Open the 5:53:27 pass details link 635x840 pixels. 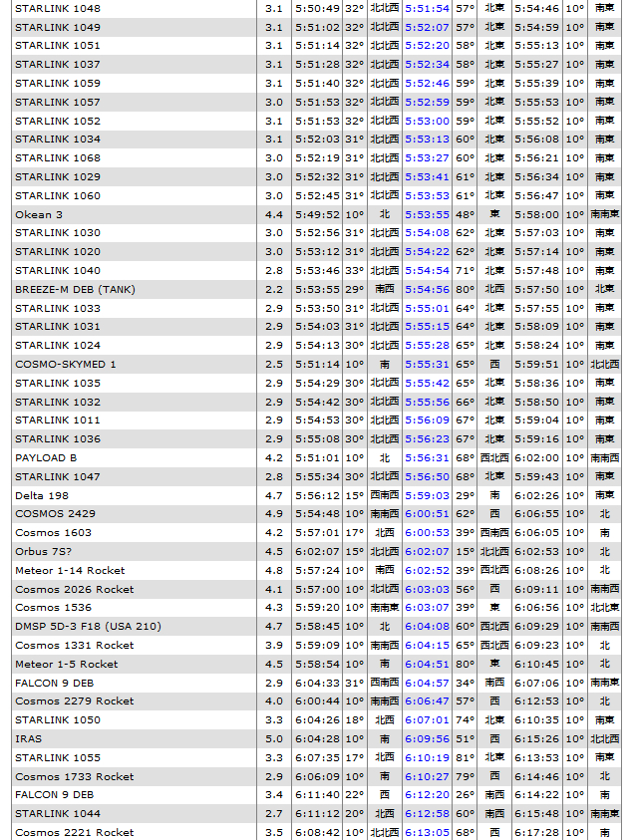point(427,158)
